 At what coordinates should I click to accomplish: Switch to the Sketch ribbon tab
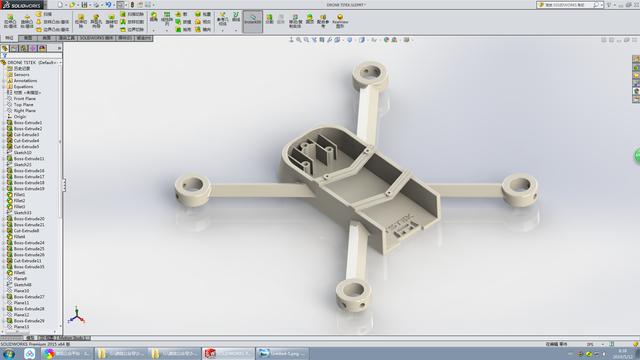click(x=28, y=38)
